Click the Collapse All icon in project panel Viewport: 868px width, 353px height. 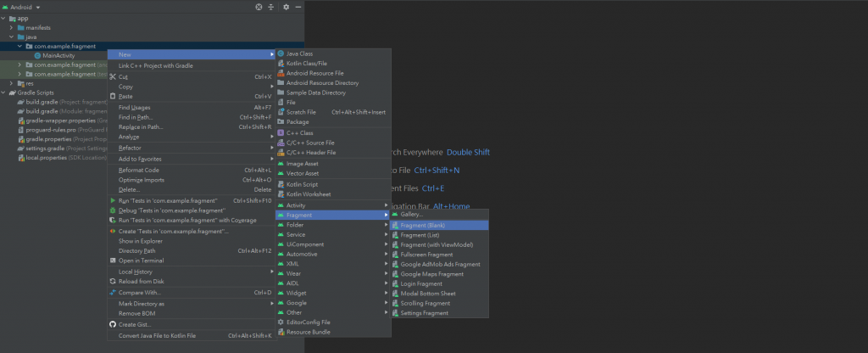[x=270, y=7]
